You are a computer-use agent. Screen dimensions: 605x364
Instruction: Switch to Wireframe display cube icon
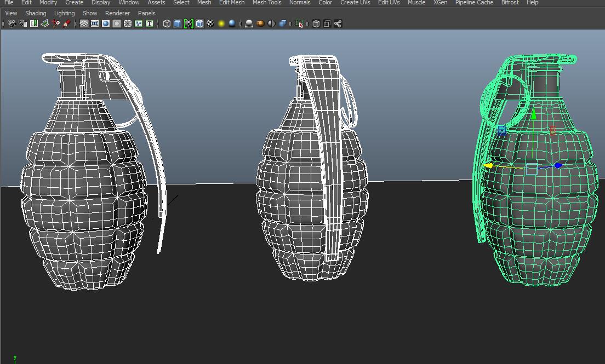point(167,24)
